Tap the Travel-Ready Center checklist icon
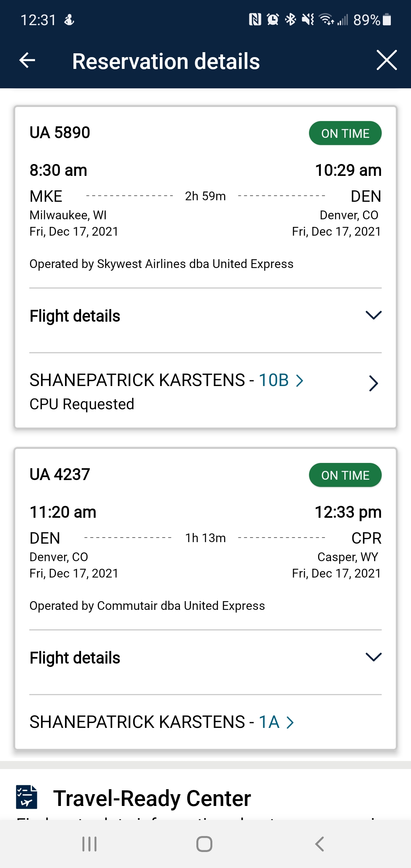Viewport: 411px width, 868px height. (27, 797)
